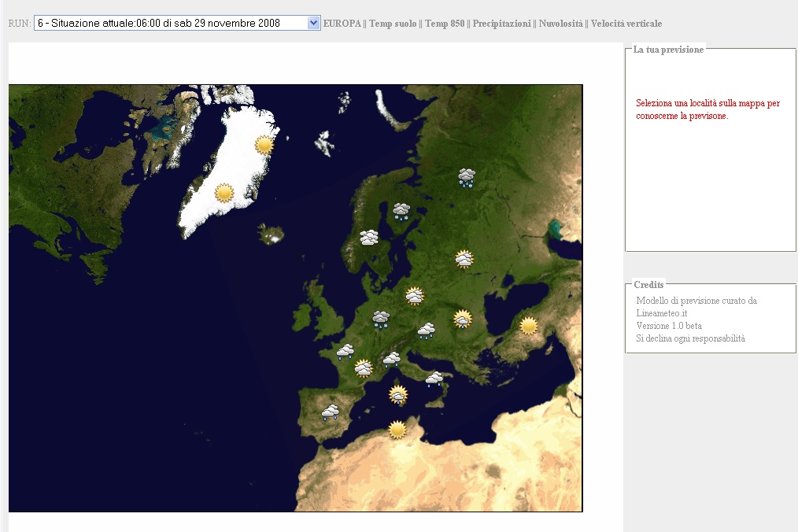Click the sun-and-rain icon near Sardinia
This screenshot has width=798, height=532.
pos(398,394)
